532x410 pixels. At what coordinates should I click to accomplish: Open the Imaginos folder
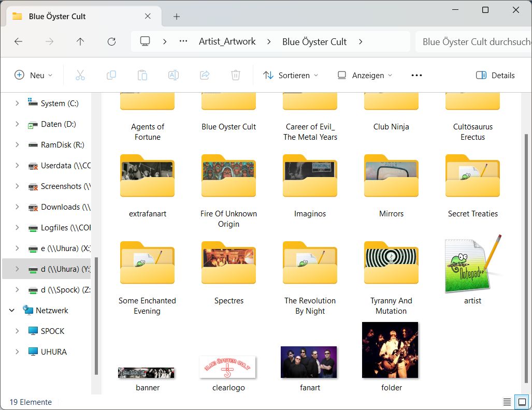tap(310, 186)
